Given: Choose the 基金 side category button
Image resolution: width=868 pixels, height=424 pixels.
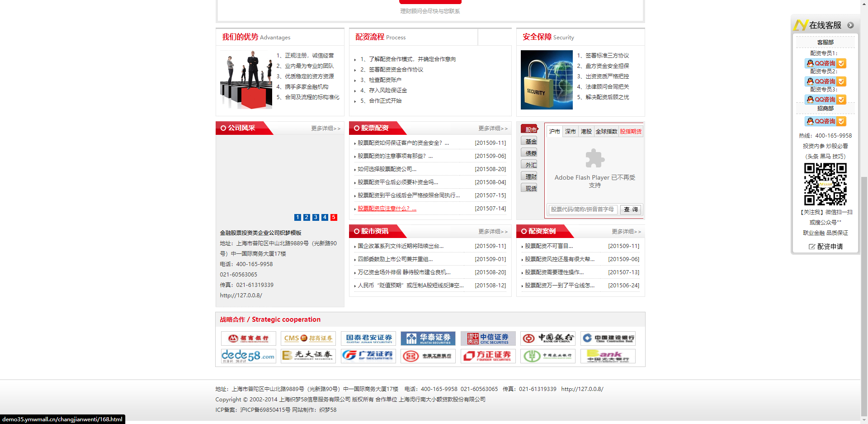Looking at the screenshot, I should (530, 142).
